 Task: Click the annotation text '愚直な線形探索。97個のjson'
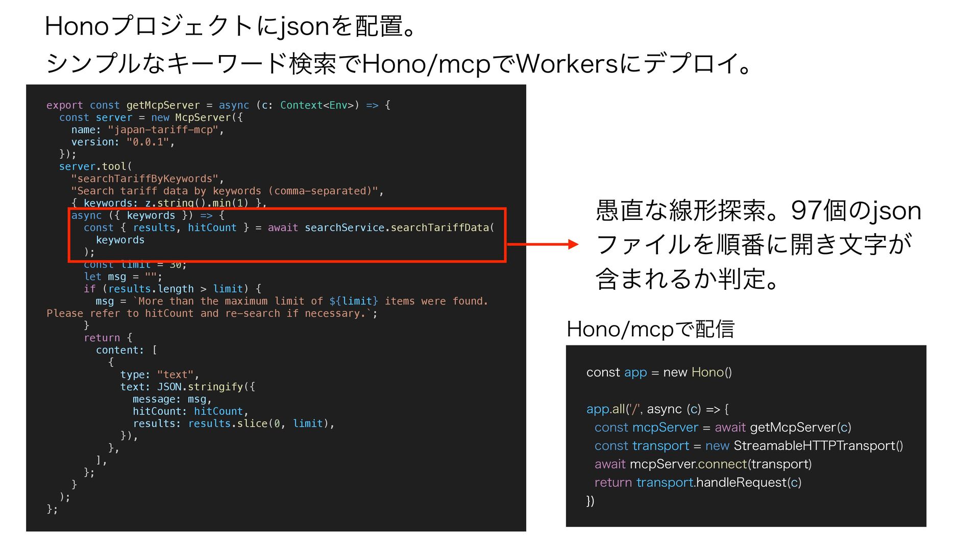point(758,210)
